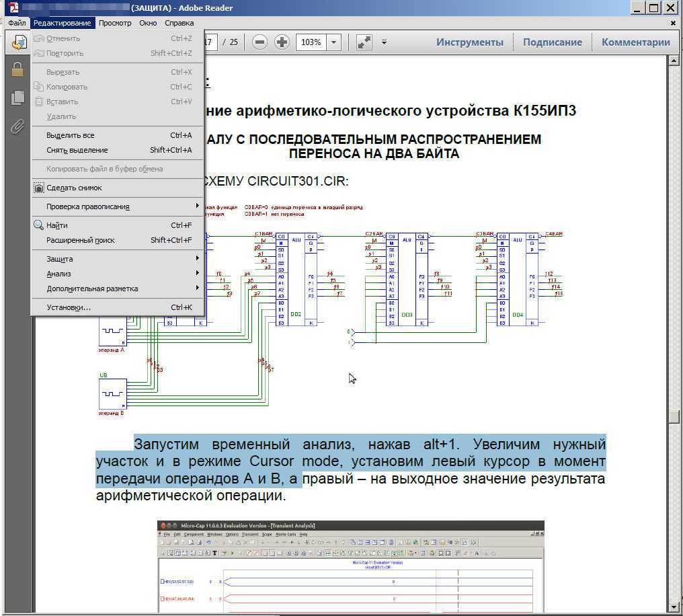Open the security lock panel in sidebar

click(x=17, y=69)
